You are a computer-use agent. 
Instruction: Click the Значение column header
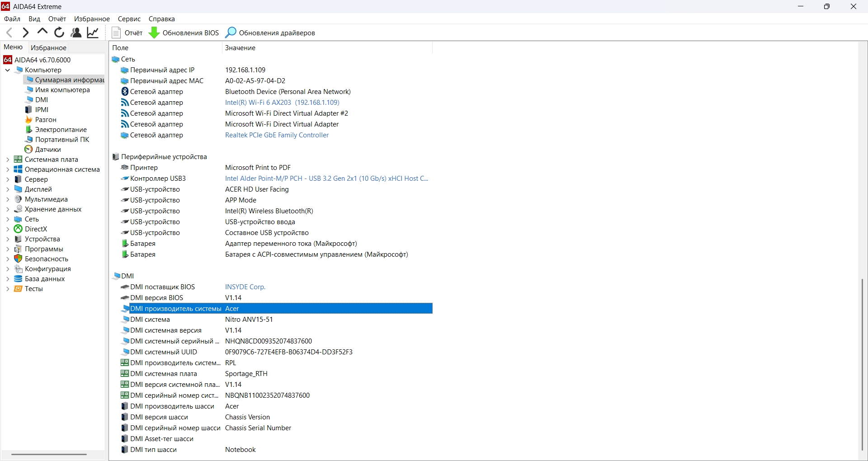[x=240, y=48]
